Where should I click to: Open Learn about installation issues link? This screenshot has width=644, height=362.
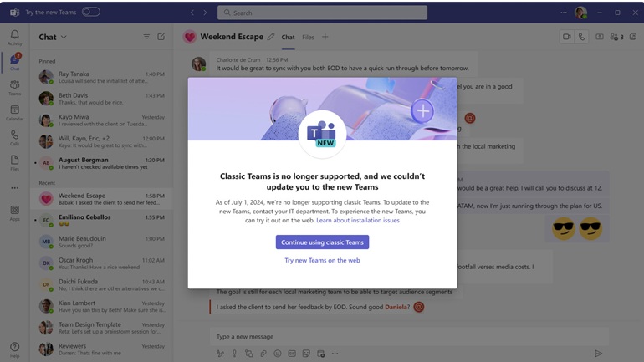point(358,221)
